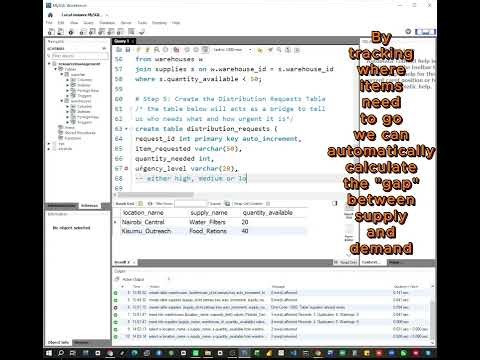Toggle panel visibility buttons at top right

point(425,32)
